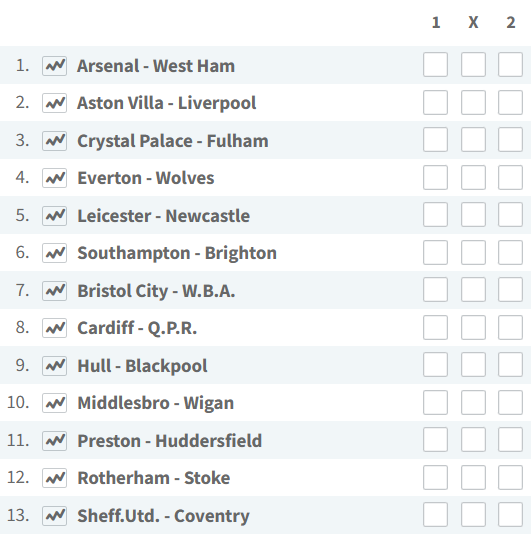The width and height of the screenshot is (532, 534).
Task: Select the Middlesbro - Wigan match row text
Action: pos(156,403)
